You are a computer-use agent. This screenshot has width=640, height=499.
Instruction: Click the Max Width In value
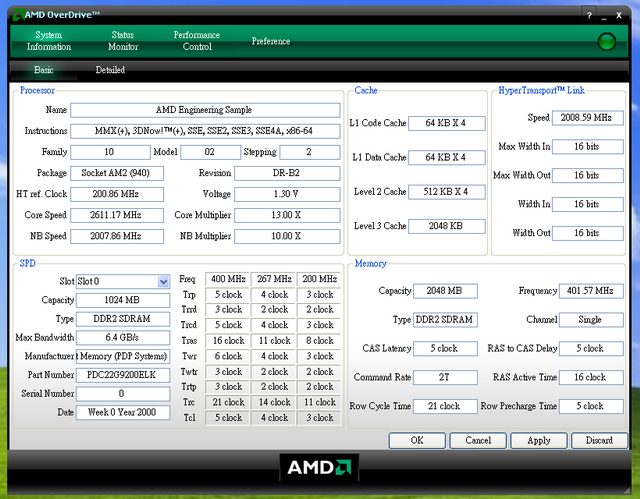pyautogui.click(x=588, y=146)
